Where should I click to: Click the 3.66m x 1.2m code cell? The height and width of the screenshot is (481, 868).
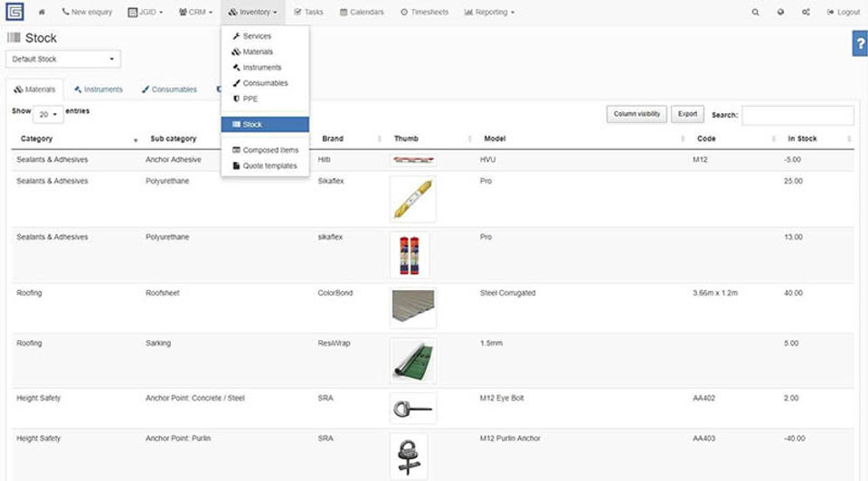pyautogui.click(x=715, y=293)
